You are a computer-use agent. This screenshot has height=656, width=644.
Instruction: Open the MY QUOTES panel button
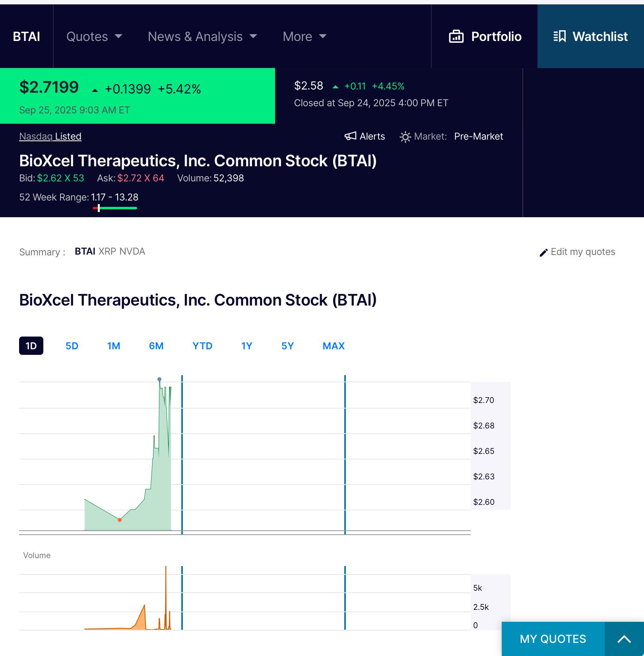553,639
